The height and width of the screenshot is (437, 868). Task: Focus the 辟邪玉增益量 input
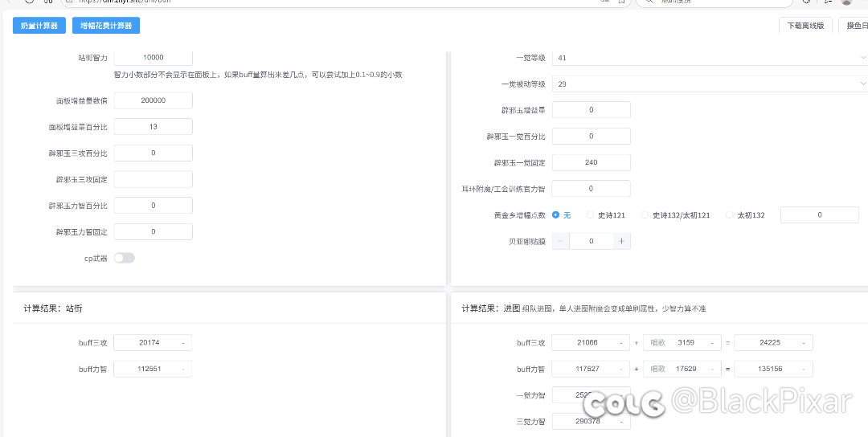click(592, 110)
